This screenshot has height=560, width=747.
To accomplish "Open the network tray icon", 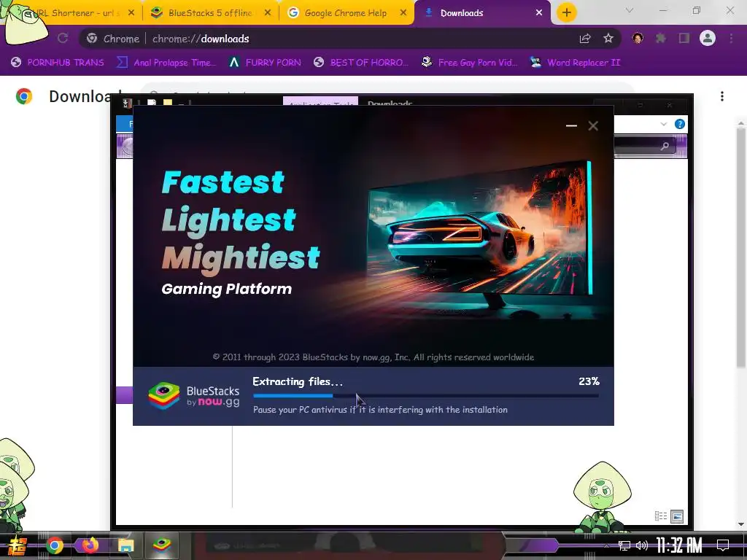I will tap(624, 545).
